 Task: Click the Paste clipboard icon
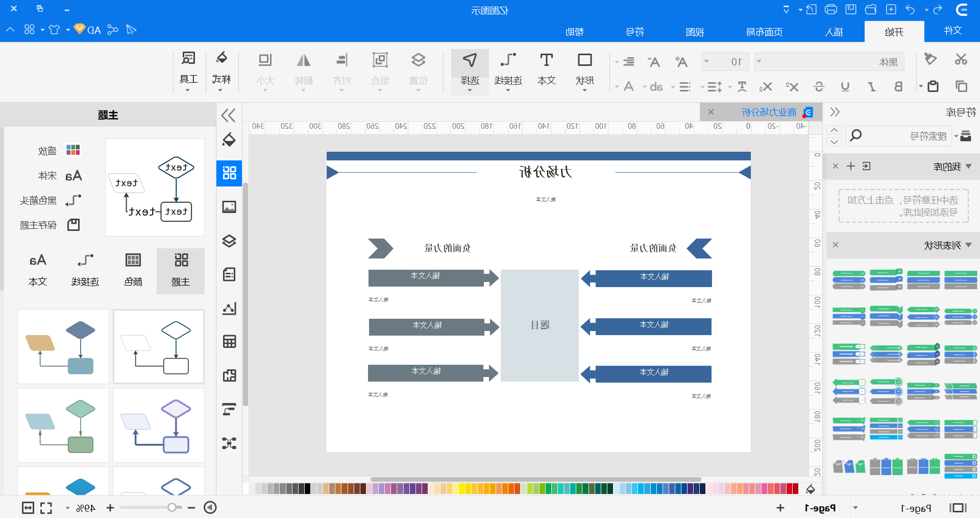tap(933, 86)
